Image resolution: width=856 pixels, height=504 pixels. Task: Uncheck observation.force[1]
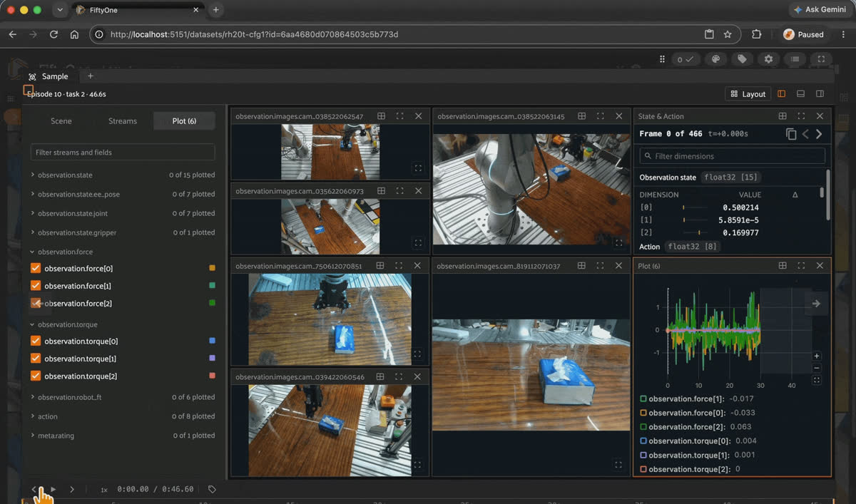coord(36,285)
